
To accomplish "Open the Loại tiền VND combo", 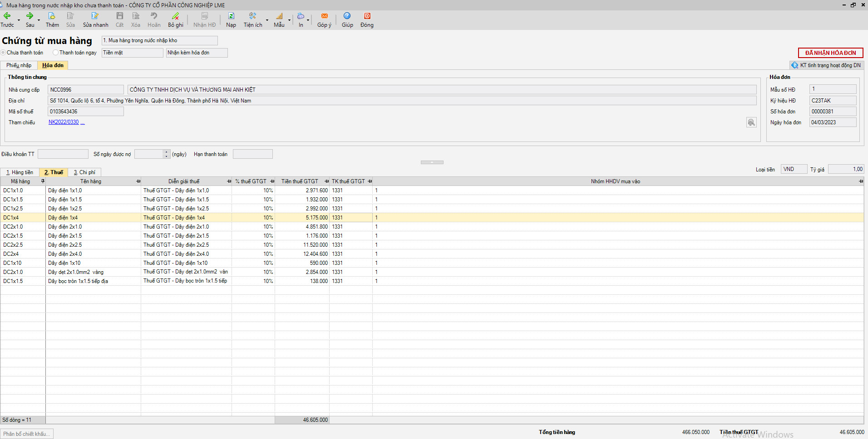I will click(x=794, y=169).
